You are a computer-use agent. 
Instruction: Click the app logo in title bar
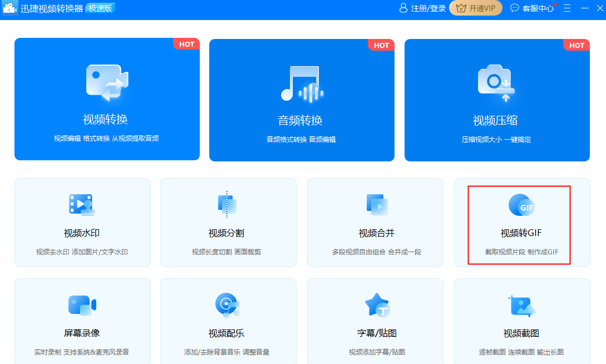point(9,8)
